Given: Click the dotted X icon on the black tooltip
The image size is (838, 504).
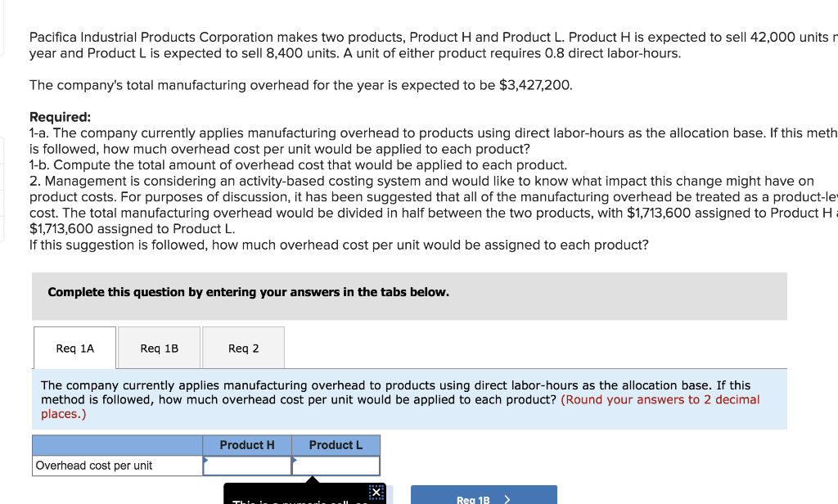Looking at the screenshot, I should tap(375, 492).
